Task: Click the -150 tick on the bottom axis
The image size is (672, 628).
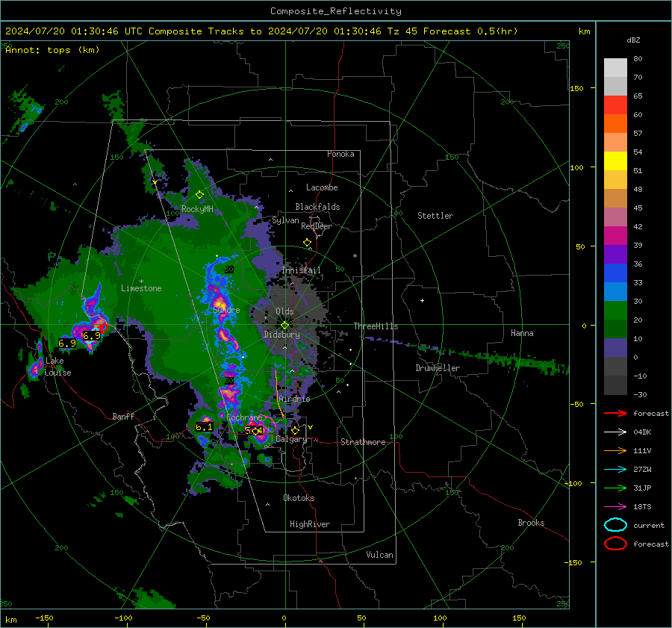Action: pyautogui.click(x=44, y=618)
